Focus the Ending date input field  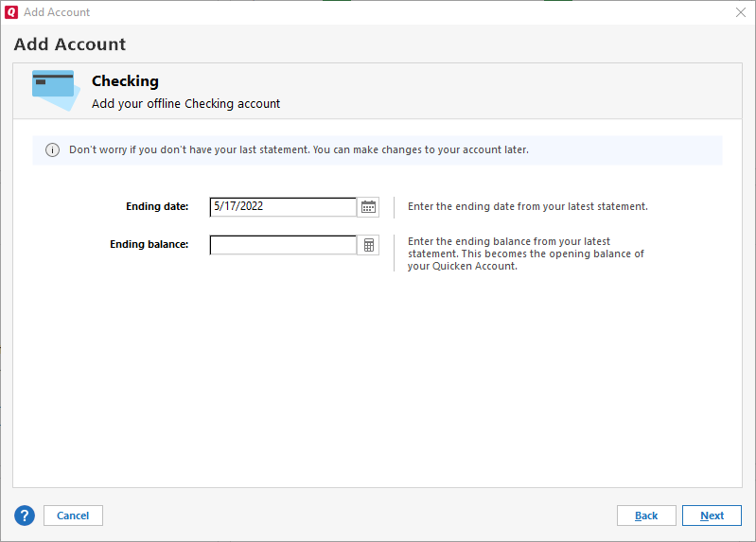click(283, 207)
